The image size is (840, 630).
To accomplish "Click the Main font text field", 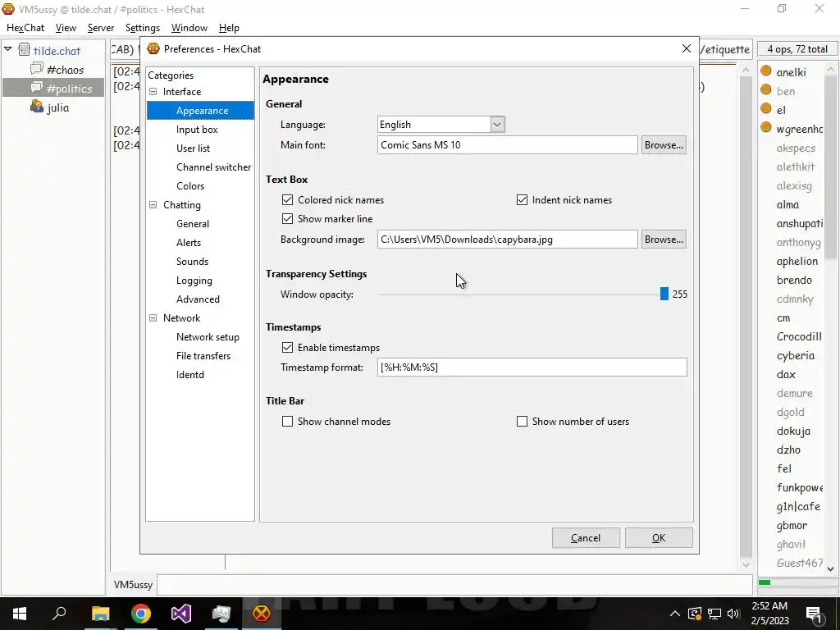I will pyautogui.click(x=507, y=145).
